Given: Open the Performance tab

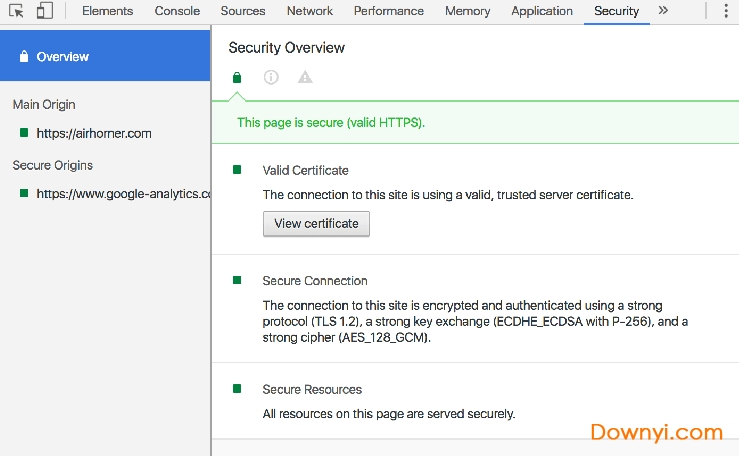Looking at the screenshot, I should pyautogui.click(x=389, y=11).
